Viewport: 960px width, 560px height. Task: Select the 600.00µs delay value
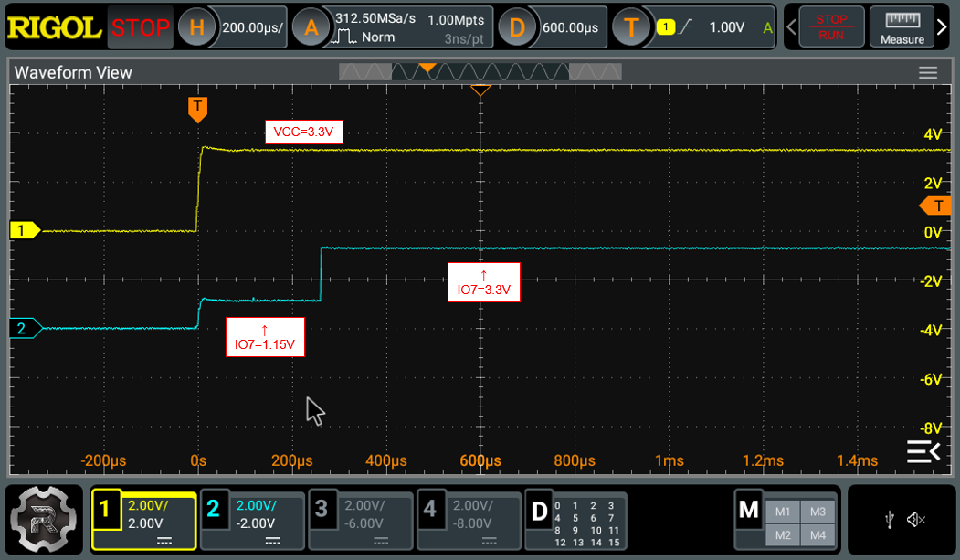[570, 27]
